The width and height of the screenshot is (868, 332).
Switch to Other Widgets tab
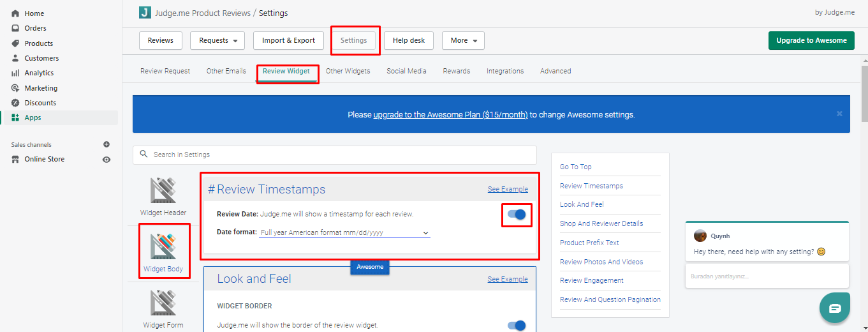point(348,71)
